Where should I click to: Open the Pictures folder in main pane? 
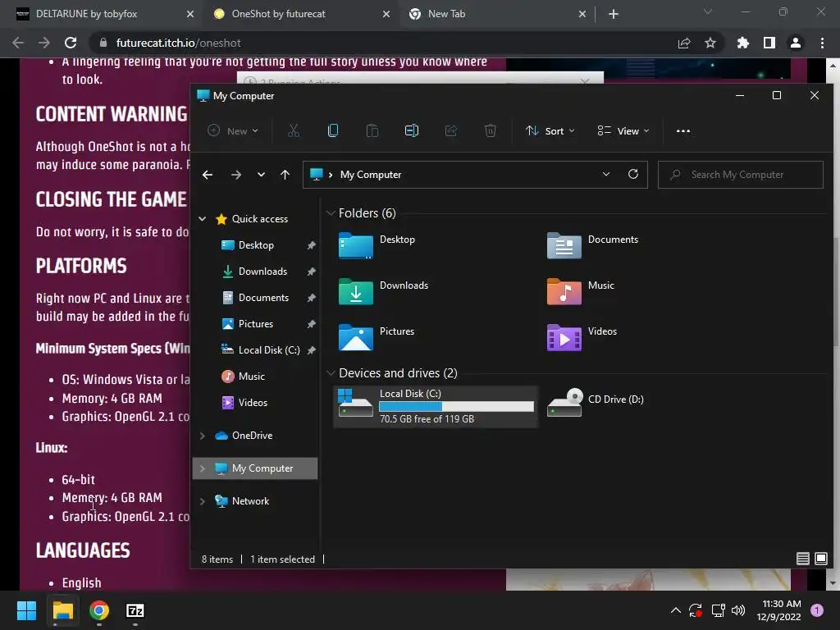click(x=377, y=337)
